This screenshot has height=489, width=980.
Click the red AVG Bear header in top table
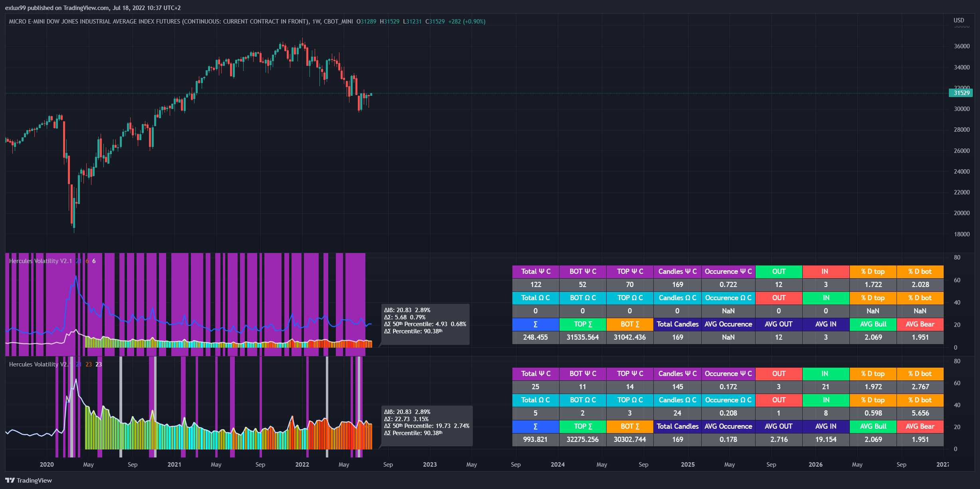[x=920, y=324]
